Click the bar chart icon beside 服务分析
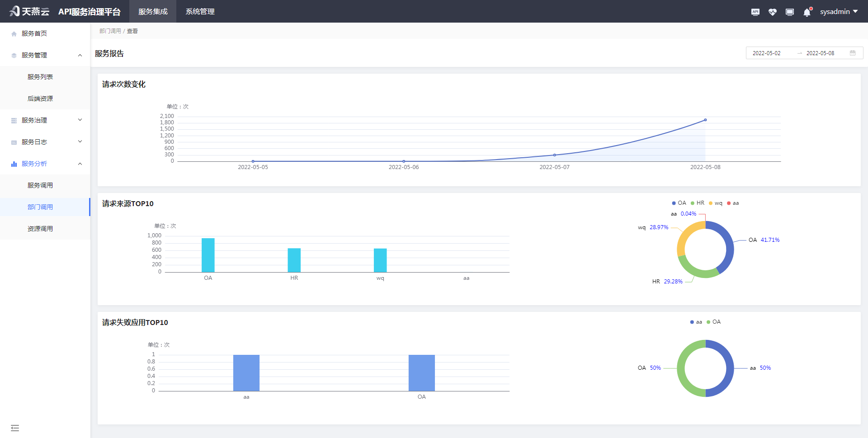The image size is (868, 438). coord(14,164)
